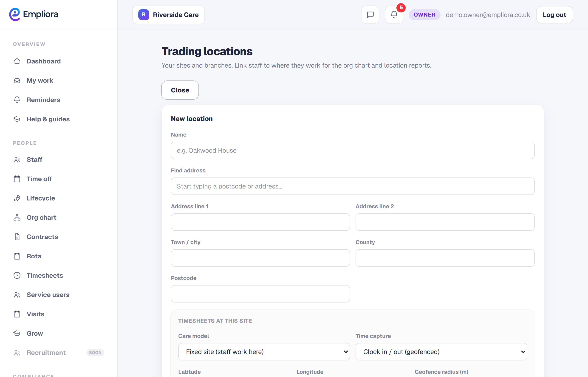Click the Log out button

tap(554, 15)
